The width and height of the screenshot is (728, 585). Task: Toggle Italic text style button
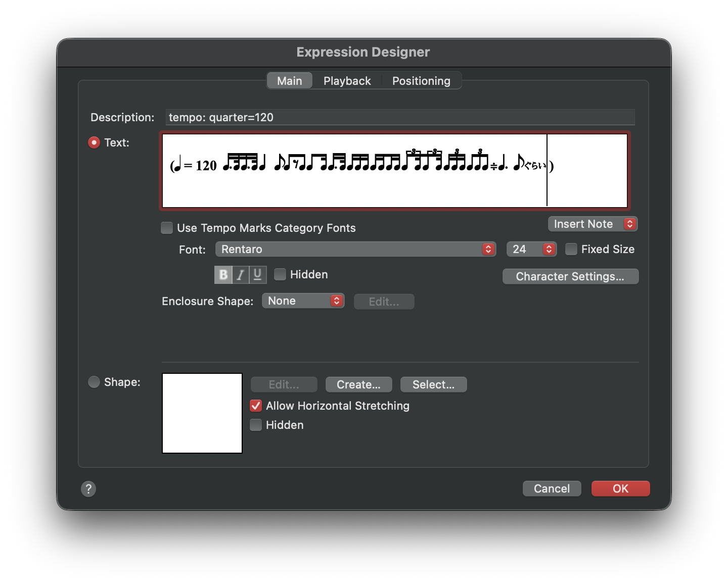point(241,275)
